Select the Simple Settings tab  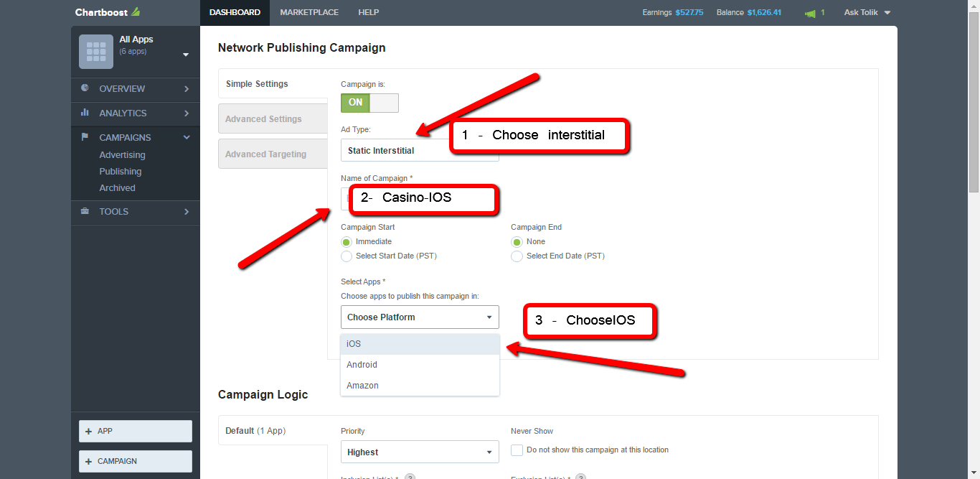273,84
